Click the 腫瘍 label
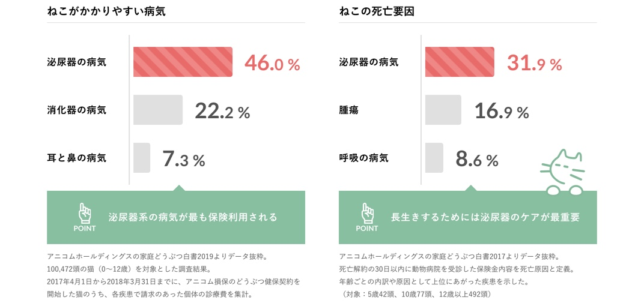 (349, 110)
